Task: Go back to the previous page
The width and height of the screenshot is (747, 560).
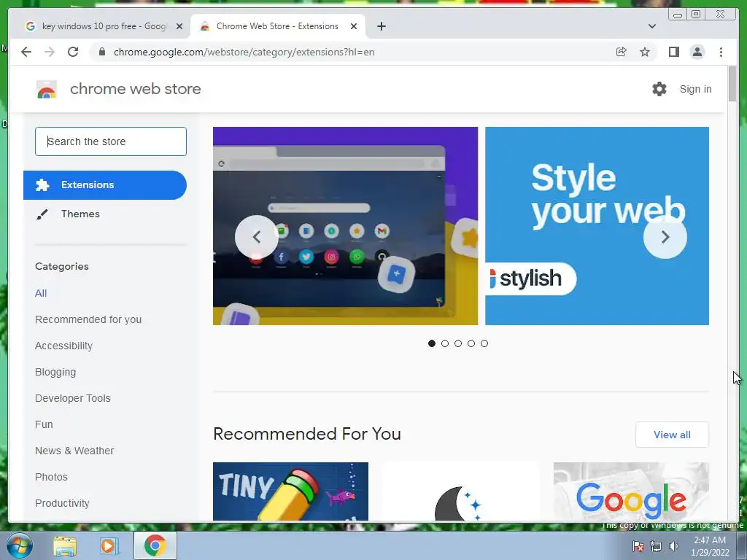Action: tap(26, 52)
